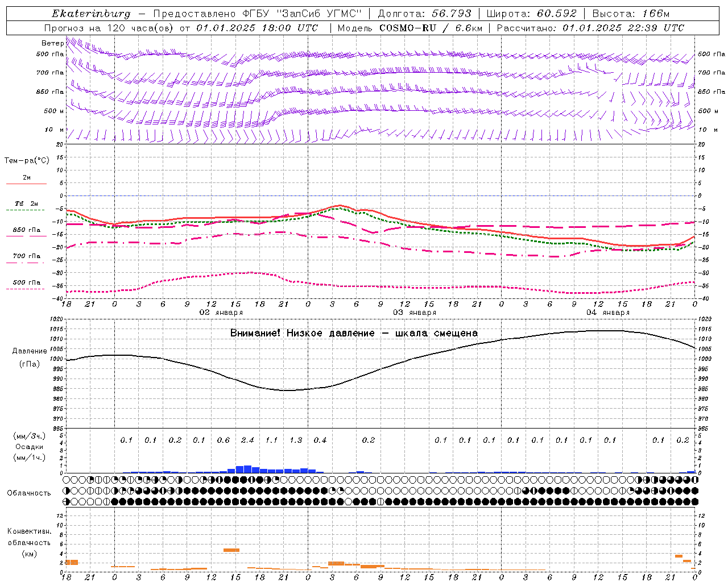Click the model name "COSMO-RU / 6.6км"
Image resolution: width=728 pixels, height=582 pixels.
(431, 28)
